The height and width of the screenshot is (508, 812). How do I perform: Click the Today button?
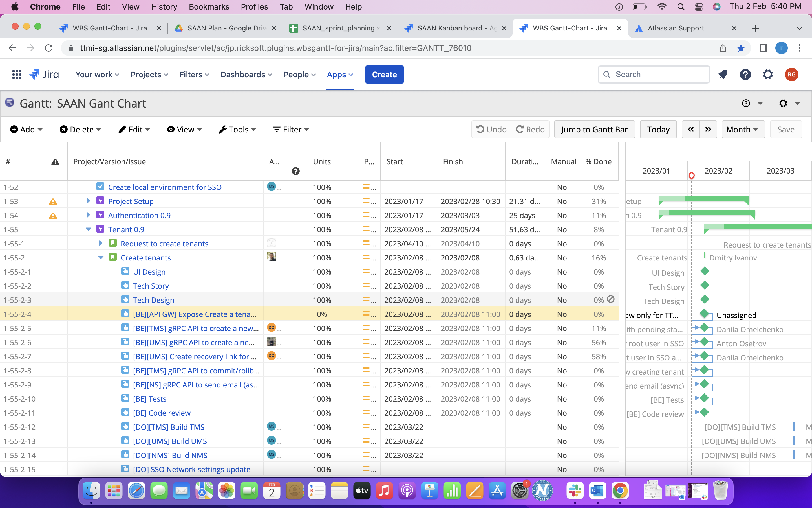[658, 129]
